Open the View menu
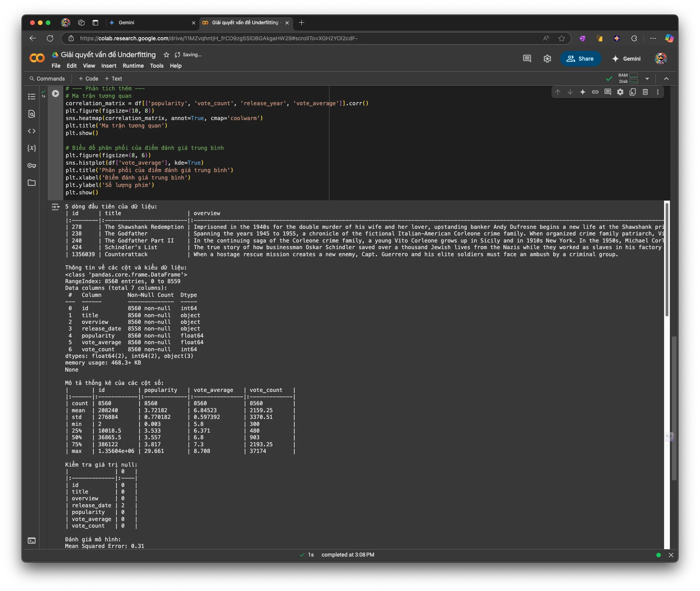 [89, 66]
